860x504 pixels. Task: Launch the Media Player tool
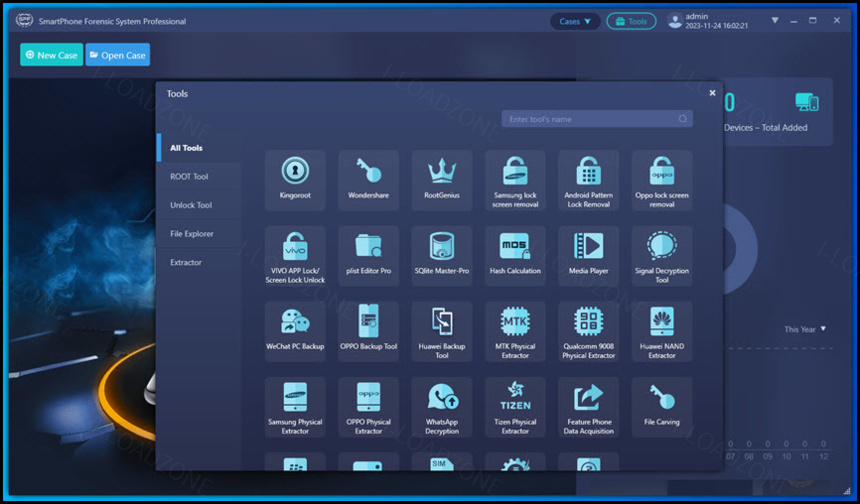(x=589, y=256)
